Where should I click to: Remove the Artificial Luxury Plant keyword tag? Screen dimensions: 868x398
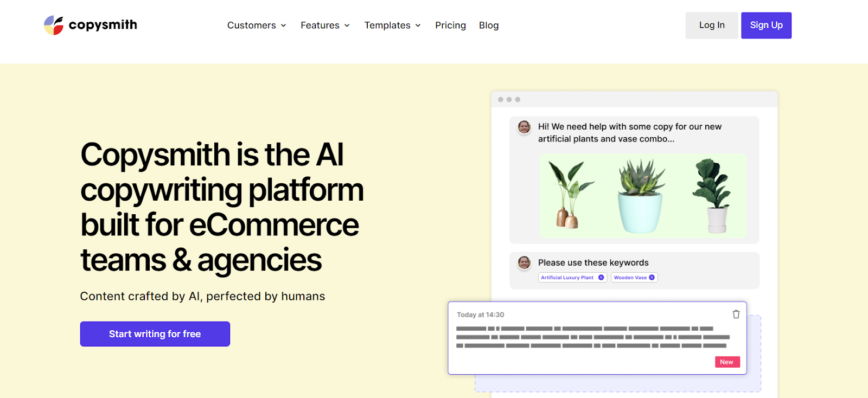tap(601, 278)
